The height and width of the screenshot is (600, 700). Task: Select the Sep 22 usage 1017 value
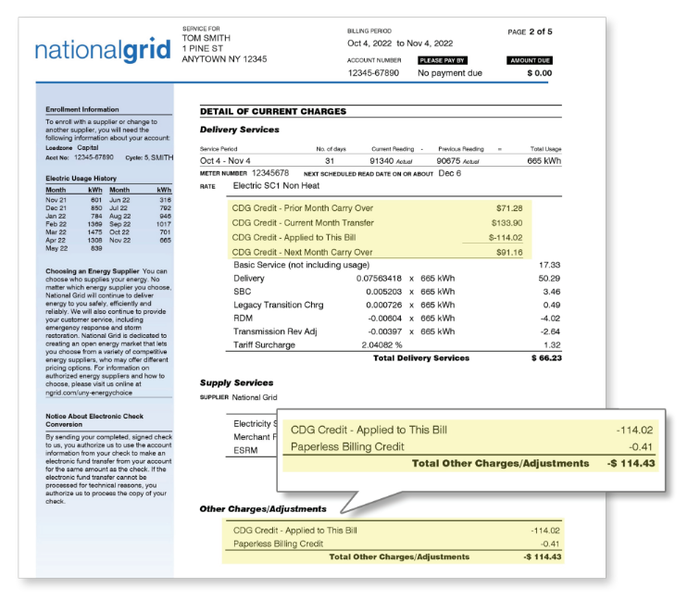click(163, 224)
